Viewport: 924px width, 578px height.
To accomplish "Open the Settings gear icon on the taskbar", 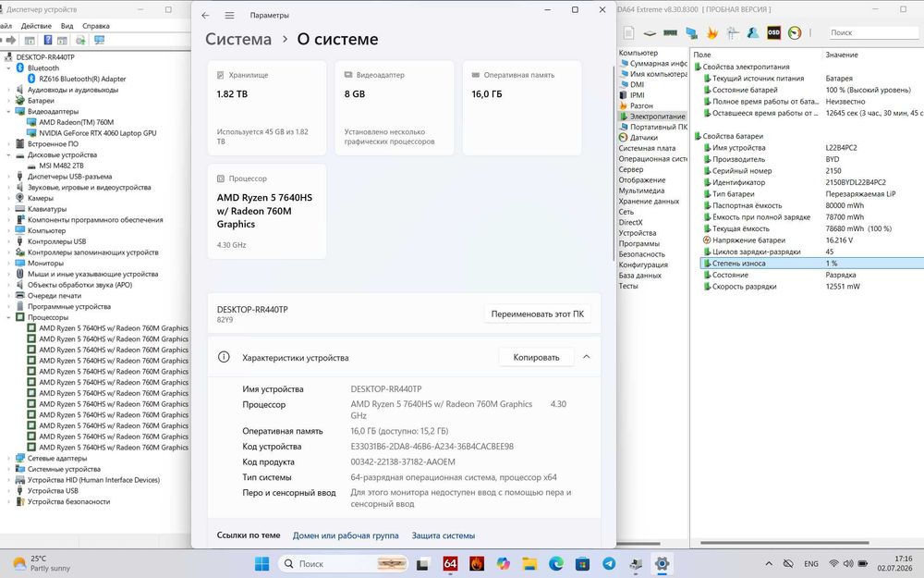I will pos(662,564).
